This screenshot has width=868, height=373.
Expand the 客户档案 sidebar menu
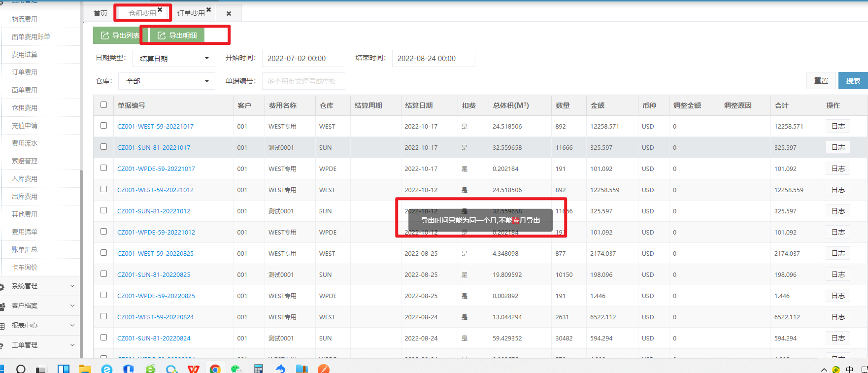coord(39,305)
